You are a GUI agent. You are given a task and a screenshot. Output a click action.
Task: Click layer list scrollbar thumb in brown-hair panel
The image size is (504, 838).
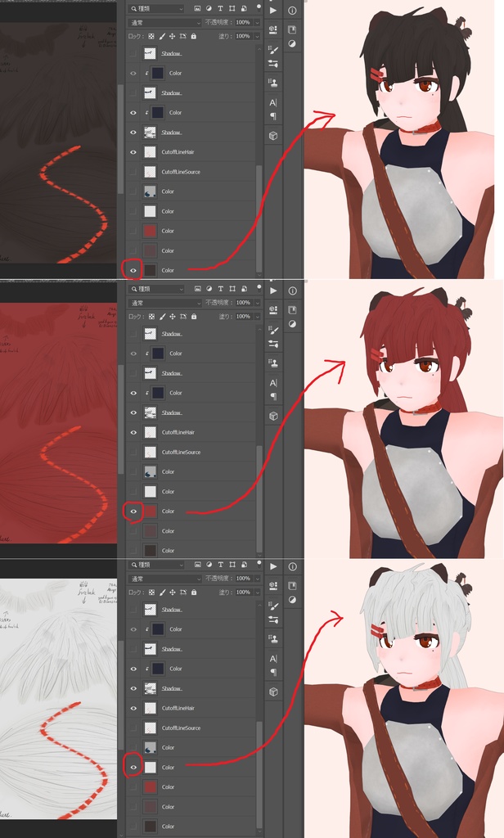(x=259, y=219)
